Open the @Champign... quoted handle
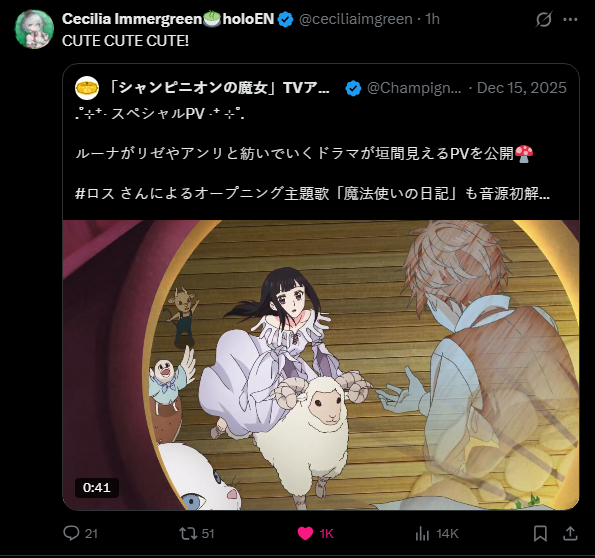 point(414,88)
